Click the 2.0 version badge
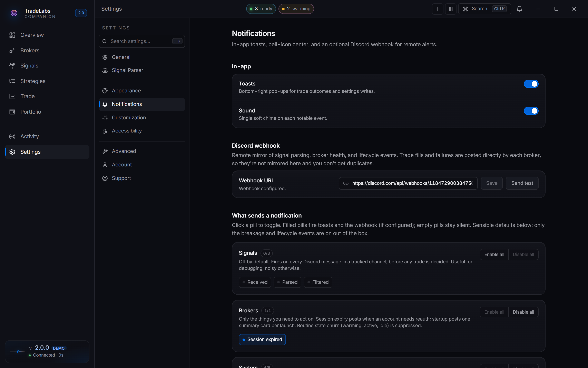588x368 pixels. point(81,13)
